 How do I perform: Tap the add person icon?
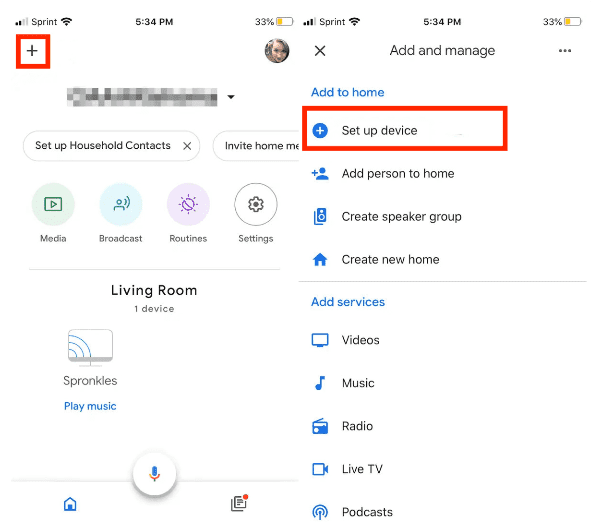click(320, 174)
